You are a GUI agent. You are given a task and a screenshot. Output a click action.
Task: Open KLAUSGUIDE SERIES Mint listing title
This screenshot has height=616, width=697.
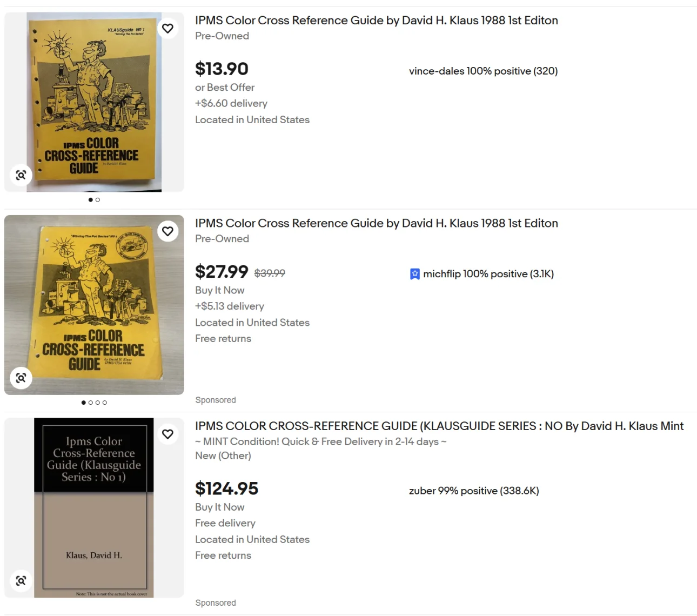439,426
